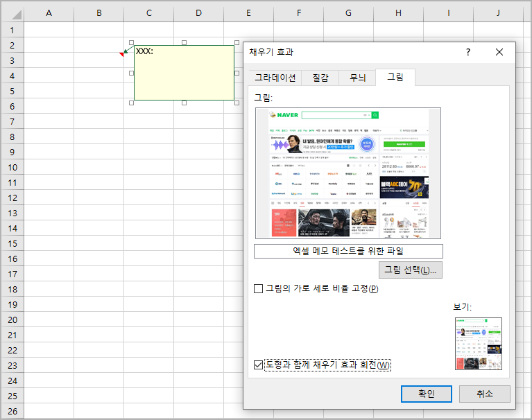
Task: Click inside the XXX: comment box
Action: point(184,73)
